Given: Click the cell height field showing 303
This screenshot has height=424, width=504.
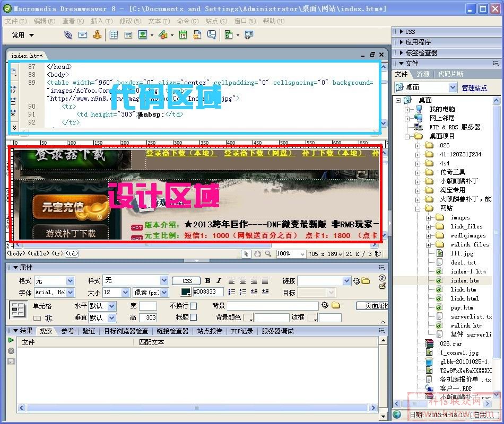Looking at the screenshot, I should coord(148,317).
